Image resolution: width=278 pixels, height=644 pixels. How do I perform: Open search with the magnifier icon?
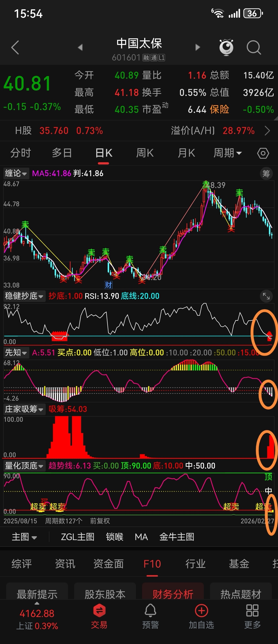(x=254, y=47)
